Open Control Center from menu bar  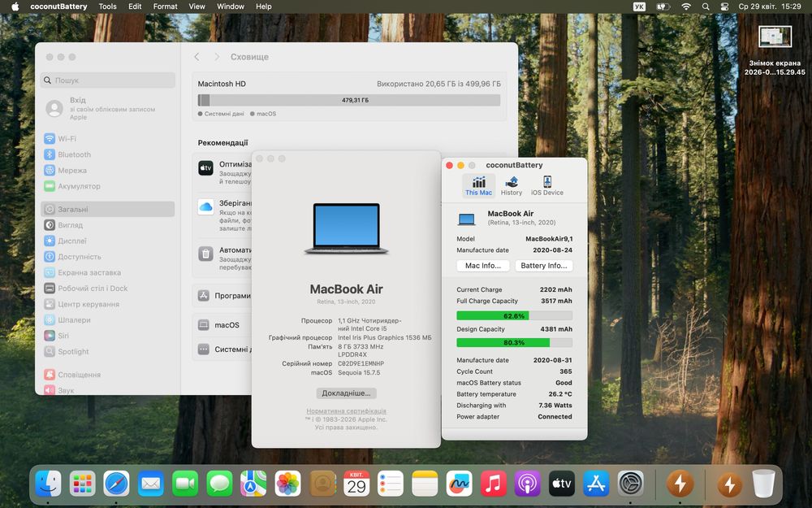pos(724,7)
